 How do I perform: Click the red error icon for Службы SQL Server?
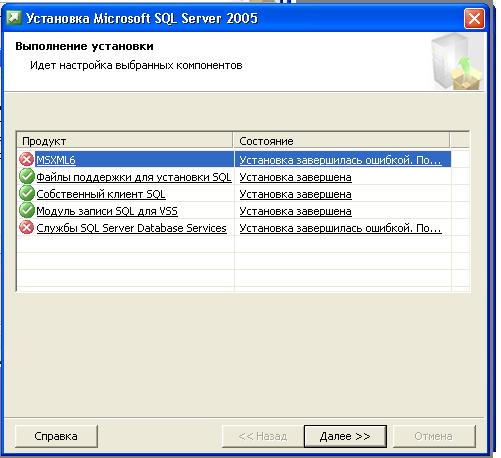26,228
